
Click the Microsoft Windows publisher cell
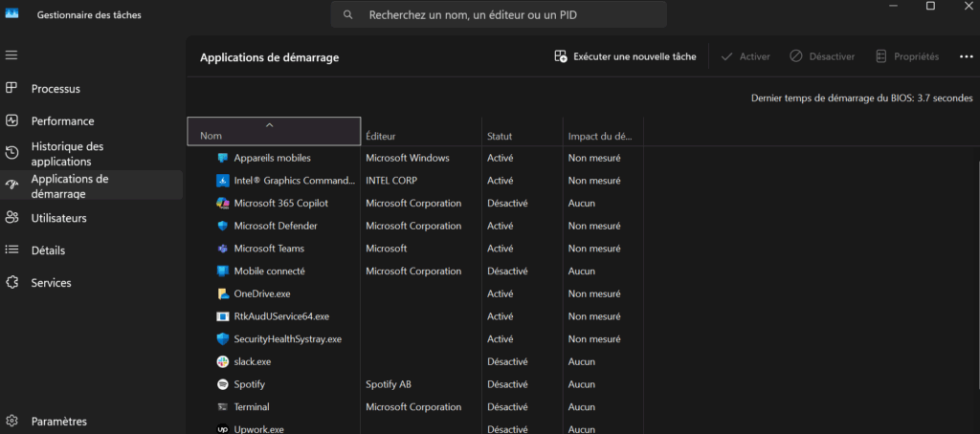[408, 158]
